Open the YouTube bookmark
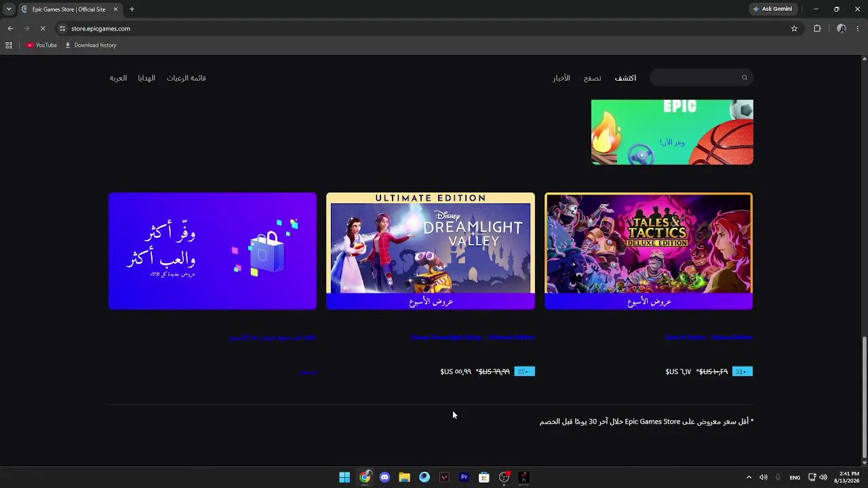Image resolution: width=868 pixels, height=488 pixels. tap(42, 45)
